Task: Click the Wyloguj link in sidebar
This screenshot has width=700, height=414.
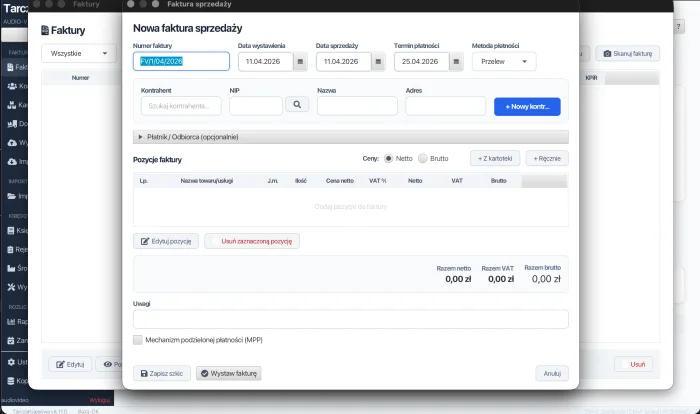Action: click(99, 399)
